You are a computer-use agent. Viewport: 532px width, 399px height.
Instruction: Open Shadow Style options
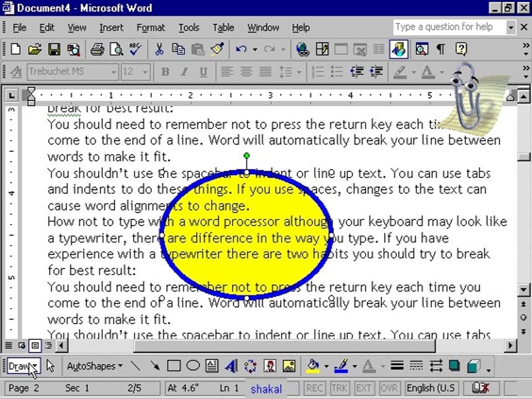pos(454,366)
